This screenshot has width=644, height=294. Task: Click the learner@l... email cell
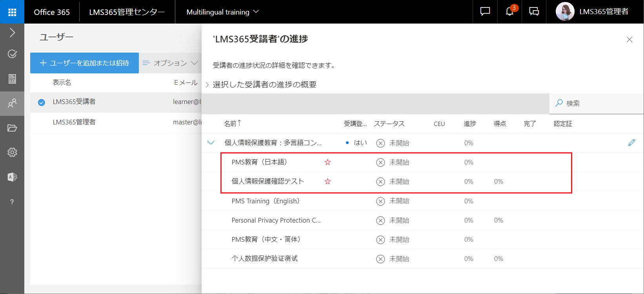tap(187, 102)
